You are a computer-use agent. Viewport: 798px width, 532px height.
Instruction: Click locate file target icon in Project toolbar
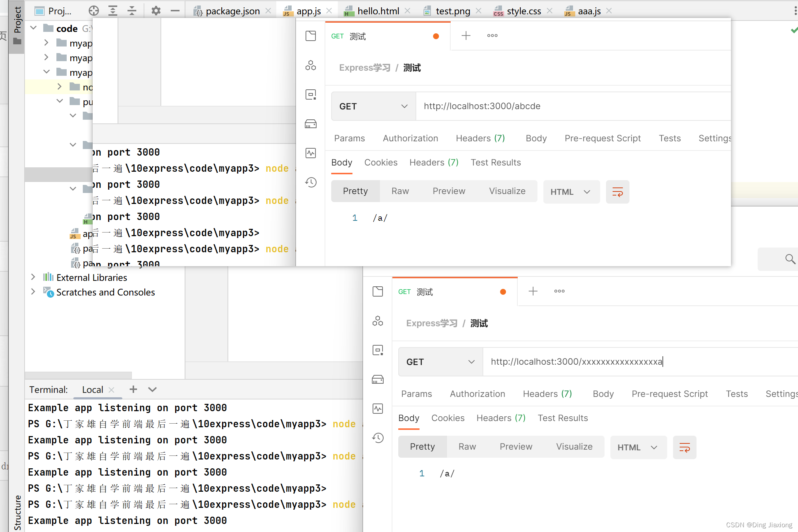(x=94, y=11)
